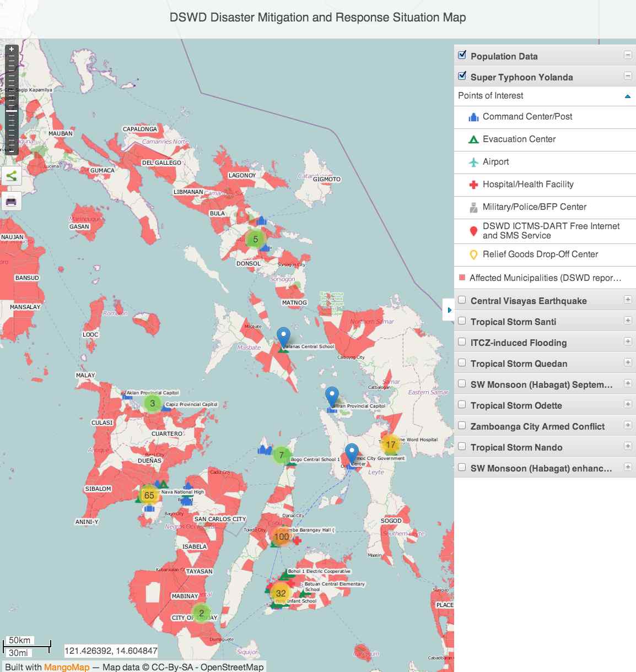This screenshot has width=636, height=672.
Task: Click the print map icon
Action: point(11,201)
